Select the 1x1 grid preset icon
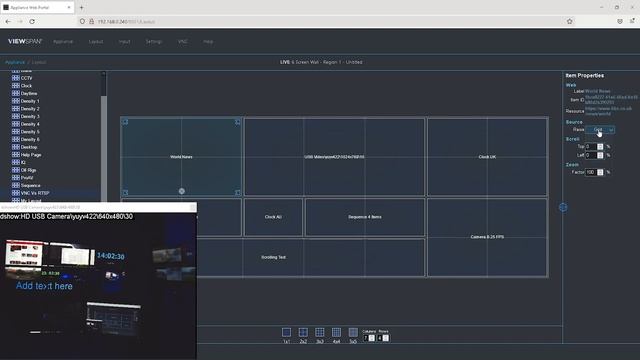The width and height of the screenshot is (640, 360). point(287,332)
